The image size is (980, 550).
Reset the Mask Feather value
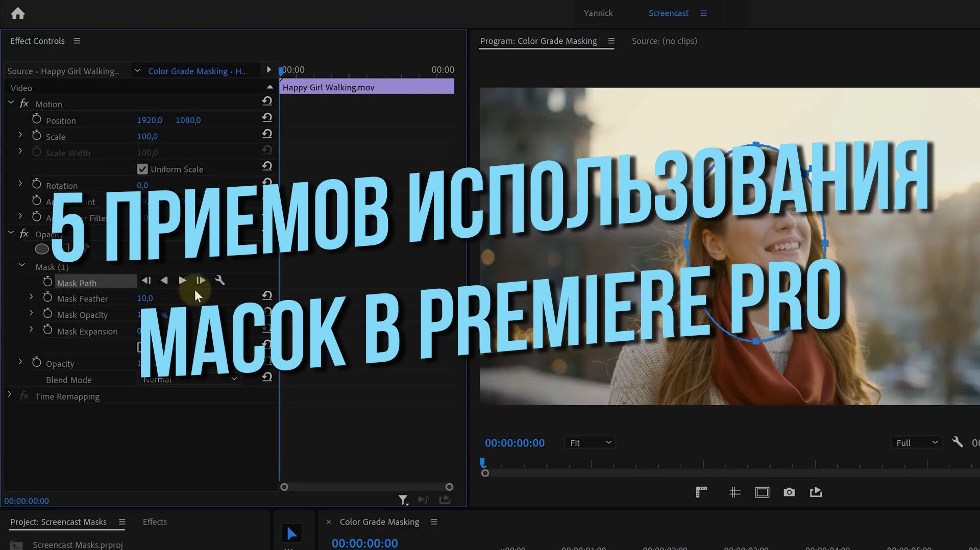click(267, 295)
